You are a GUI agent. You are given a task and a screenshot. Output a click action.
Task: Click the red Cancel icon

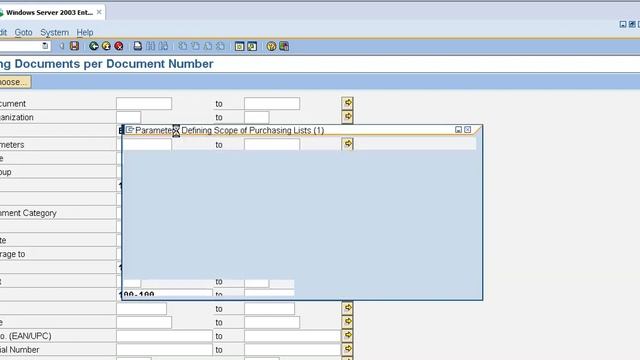119,46
